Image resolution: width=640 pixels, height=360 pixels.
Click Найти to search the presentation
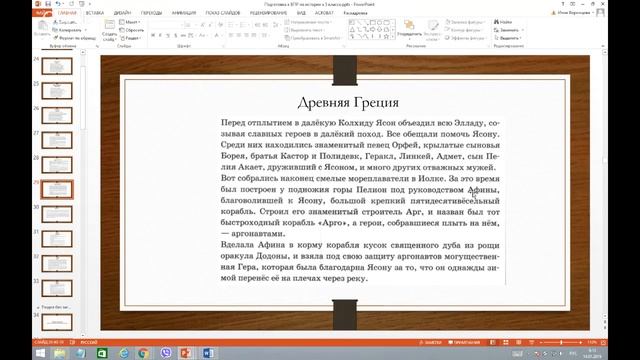click(503, 22)
